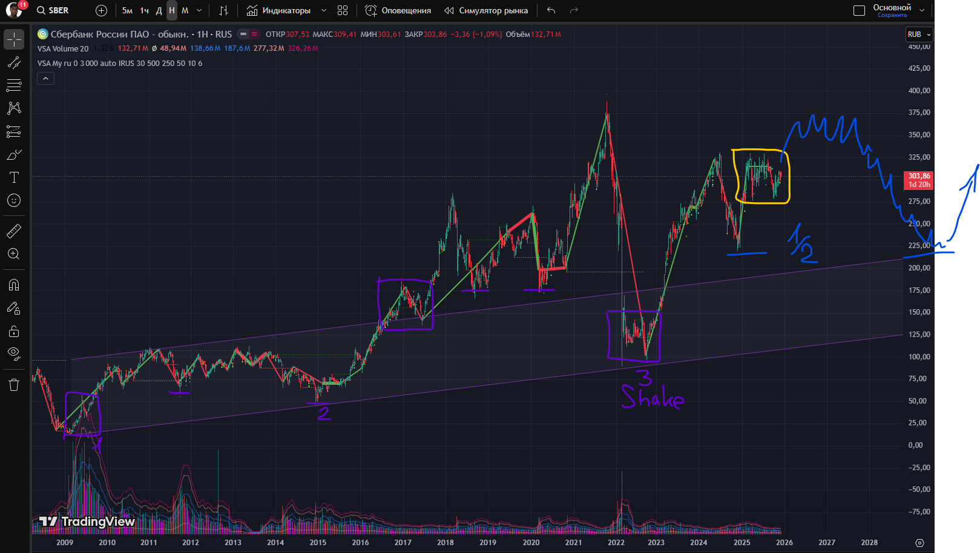Switch to the Д daily timeframe
Image resolution: width=980 pixels, height=553 pixels.
point(159,10)
